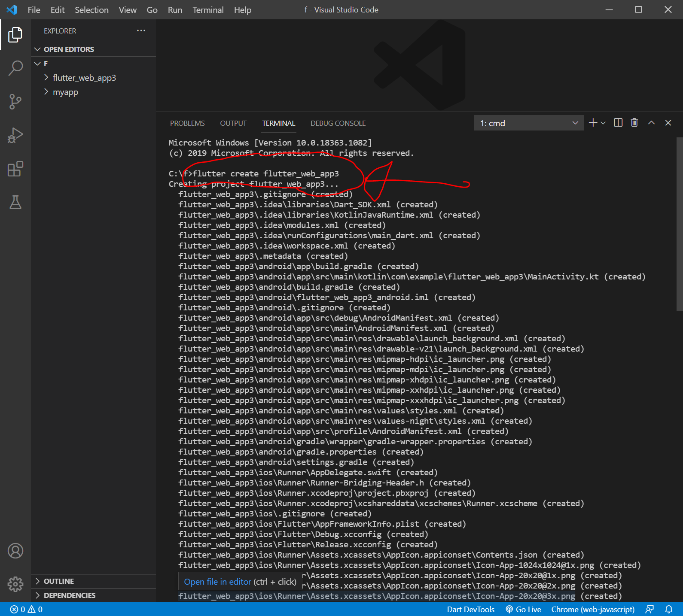Open Explorer more actions ellipsis
Screen dimensions: 683x616
tap(141, 30)
